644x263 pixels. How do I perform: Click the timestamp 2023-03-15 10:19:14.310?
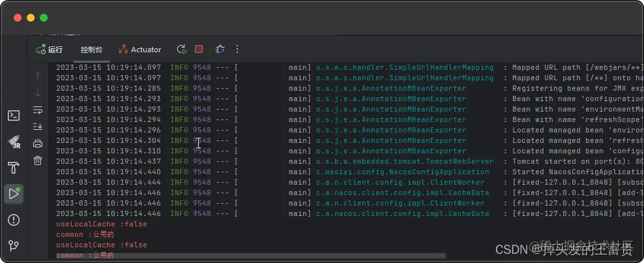point(108,151)
